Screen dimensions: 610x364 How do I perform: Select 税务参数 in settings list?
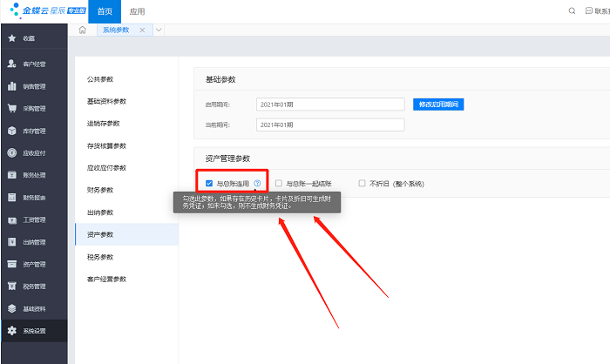(x=101, y=257)
